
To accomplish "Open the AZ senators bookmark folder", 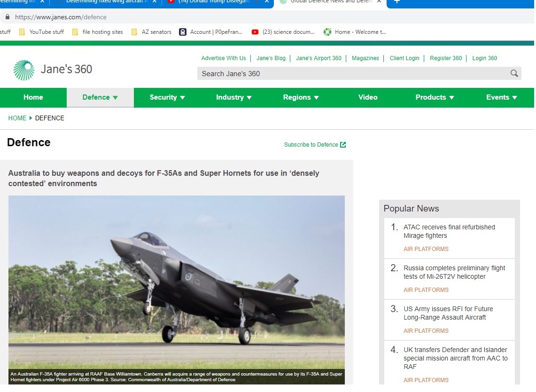I will pyautogui.click(x=152, y=32).
